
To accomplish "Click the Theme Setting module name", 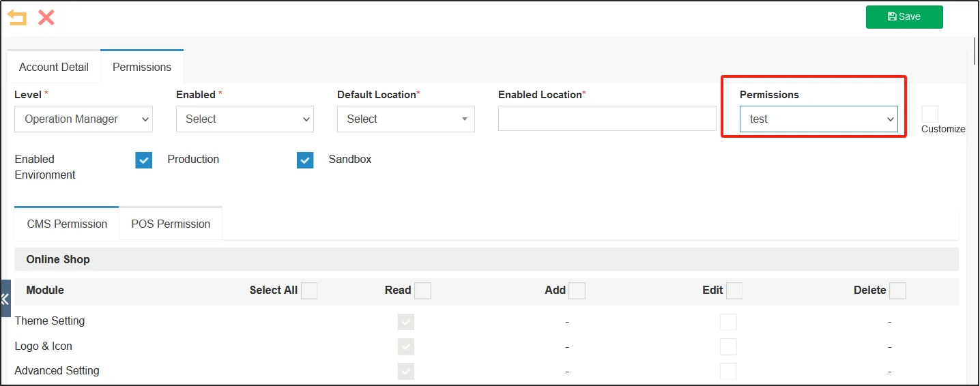I will click(50, 321).
